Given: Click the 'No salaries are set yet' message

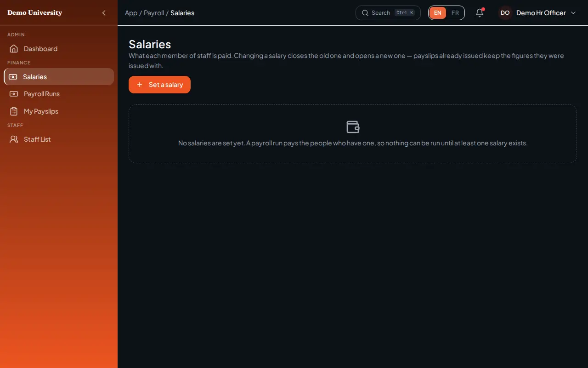Looking at the screenshot, I should [x=353, y=143].
